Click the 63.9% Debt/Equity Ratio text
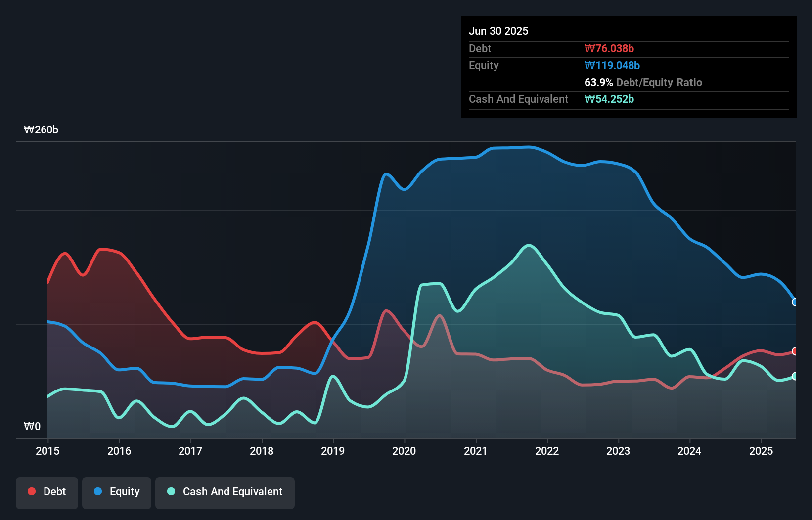Image resolution: width=812 pixels, height=520 pixels. click(643, 83)
